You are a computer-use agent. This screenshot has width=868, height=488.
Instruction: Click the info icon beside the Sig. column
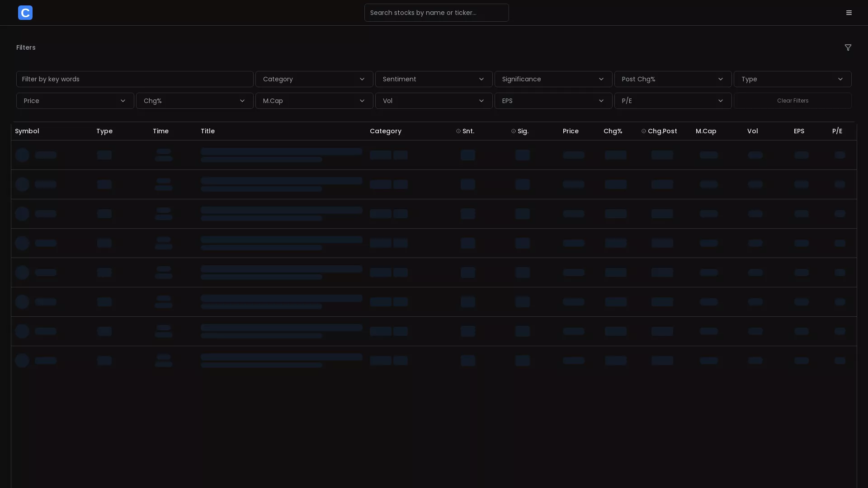512,131
